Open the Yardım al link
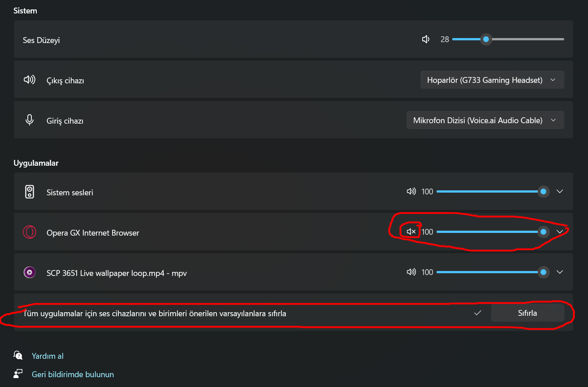 (x=48, y=356)
